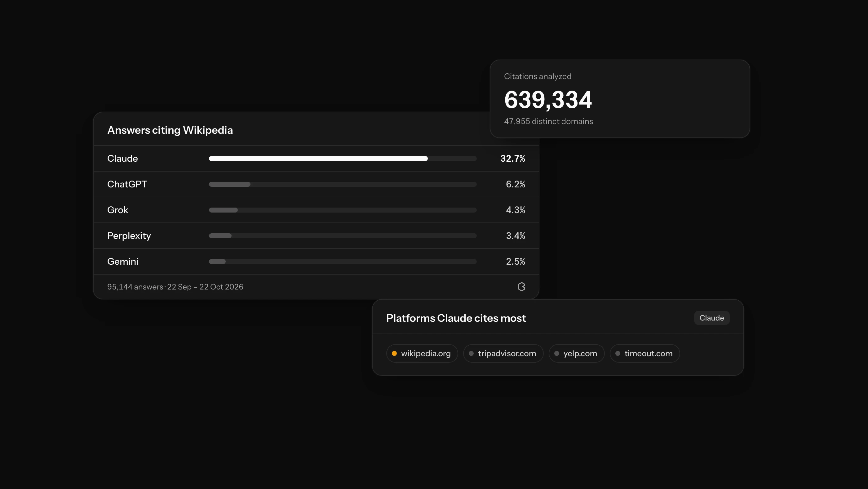This screenshot has height=489, width=868.
Task: Select the timeout.com chip
Action: [644, 353]
